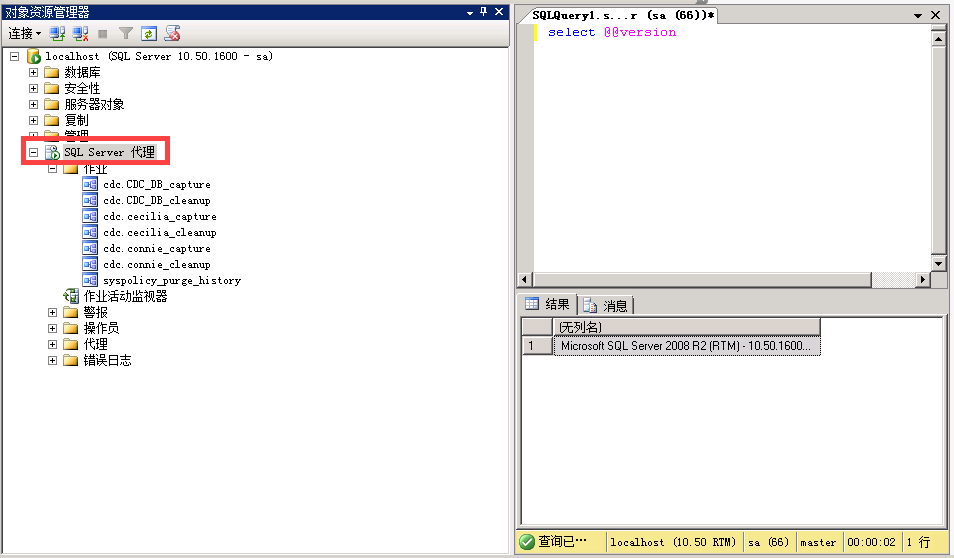Select cdc.cecilia_cleanup job text

coord(160,232)
